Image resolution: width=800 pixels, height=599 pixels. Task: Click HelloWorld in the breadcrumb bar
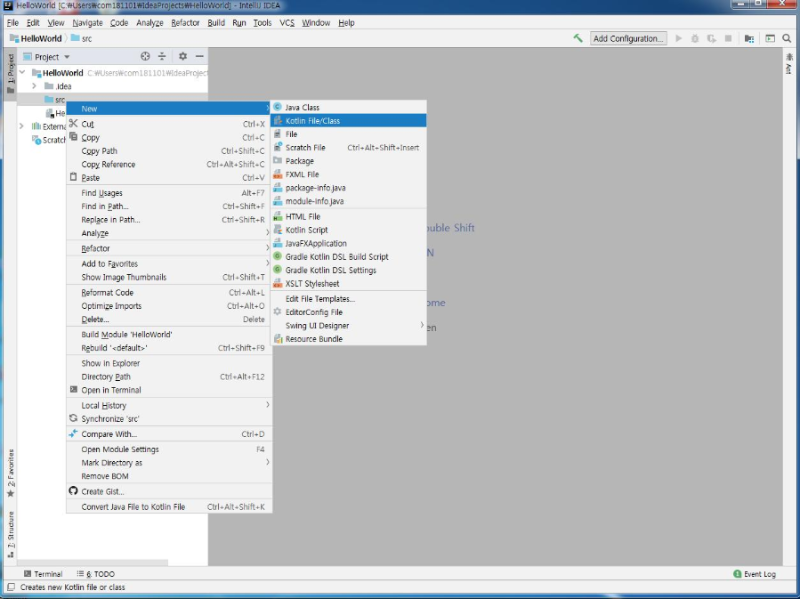[x=36, y=38]
